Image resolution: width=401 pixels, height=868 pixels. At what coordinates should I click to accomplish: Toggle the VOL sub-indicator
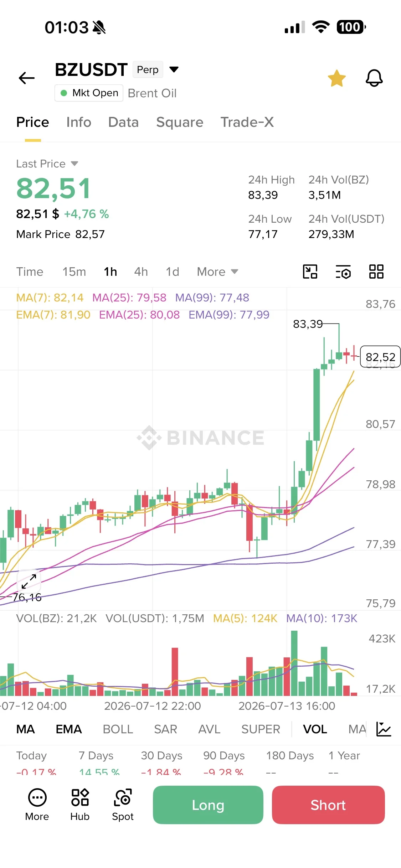(315, 729)
